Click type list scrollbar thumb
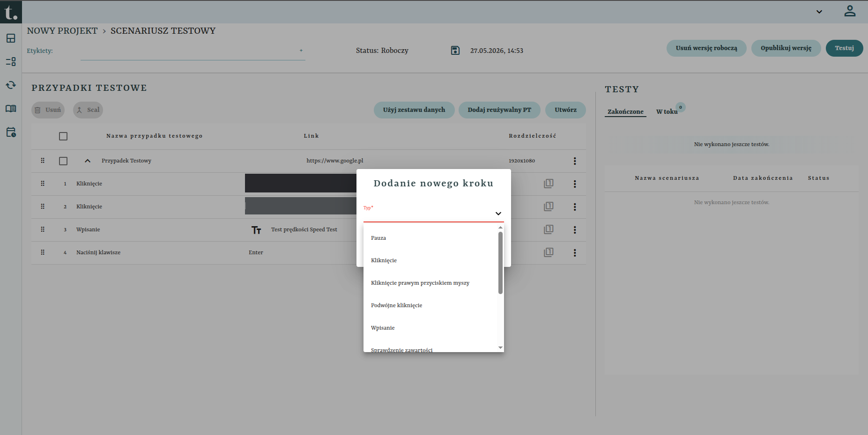This screenshot has width=868, height=435. [x=500, y=263]
